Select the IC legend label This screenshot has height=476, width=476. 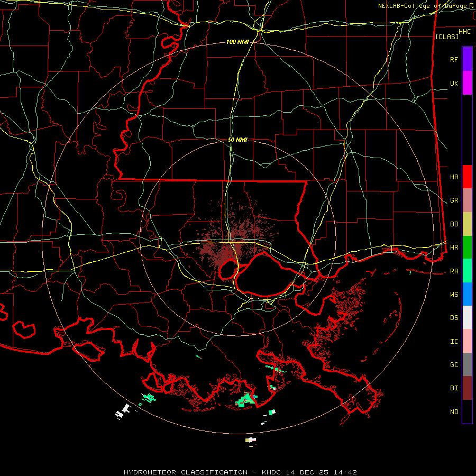454,342
